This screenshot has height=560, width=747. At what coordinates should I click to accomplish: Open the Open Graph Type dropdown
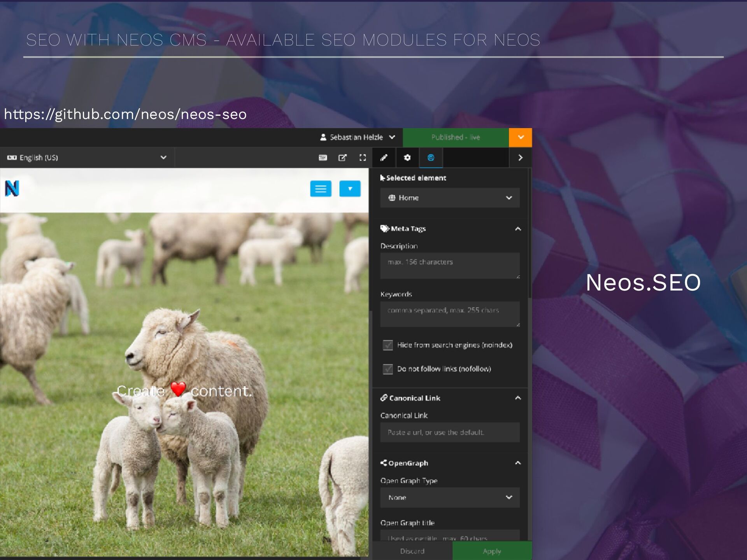click(450, 497)
